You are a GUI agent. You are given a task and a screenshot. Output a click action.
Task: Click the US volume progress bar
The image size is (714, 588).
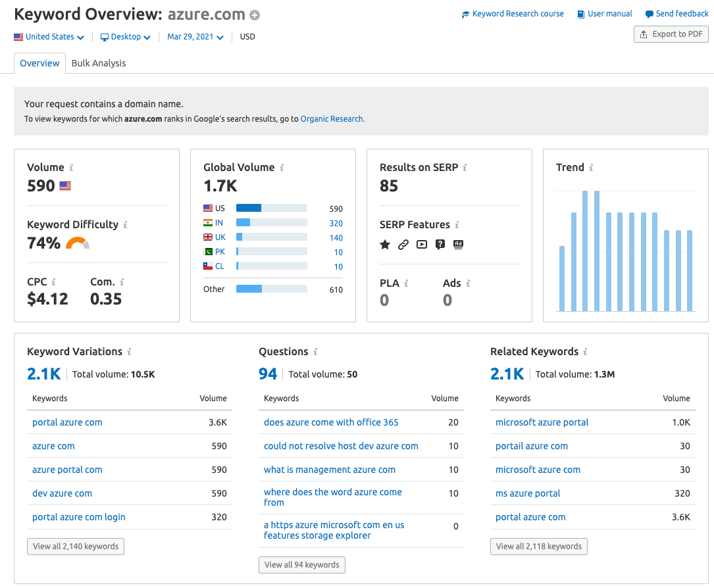(271, 208)
